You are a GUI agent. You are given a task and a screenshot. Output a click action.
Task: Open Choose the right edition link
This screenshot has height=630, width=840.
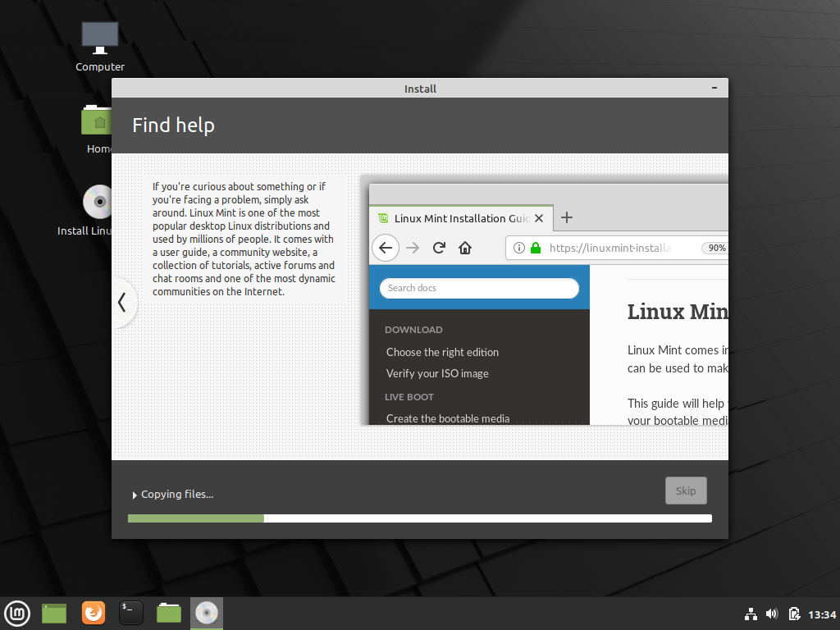point(443,352)
